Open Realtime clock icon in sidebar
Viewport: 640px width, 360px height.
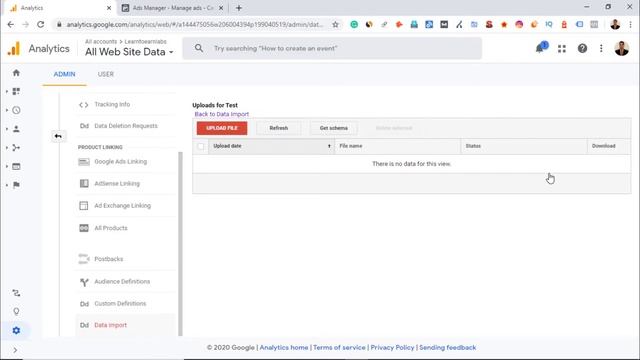pos(16,110)
